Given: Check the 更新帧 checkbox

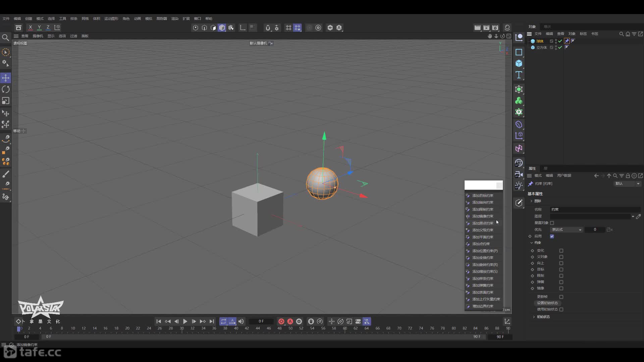Looking at the screenshot, I should pos(561,297).
